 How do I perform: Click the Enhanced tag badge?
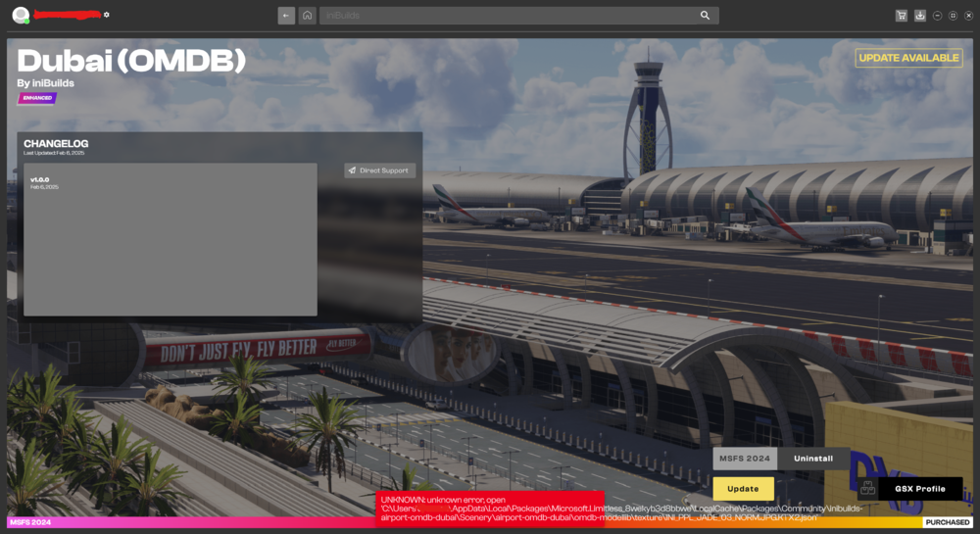[36, 98]
